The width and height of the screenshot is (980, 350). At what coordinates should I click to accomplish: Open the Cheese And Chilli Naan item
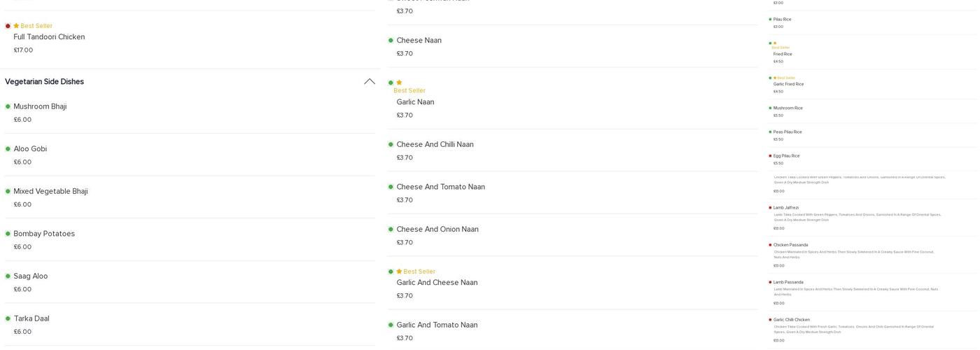click(x=435, y=145)
